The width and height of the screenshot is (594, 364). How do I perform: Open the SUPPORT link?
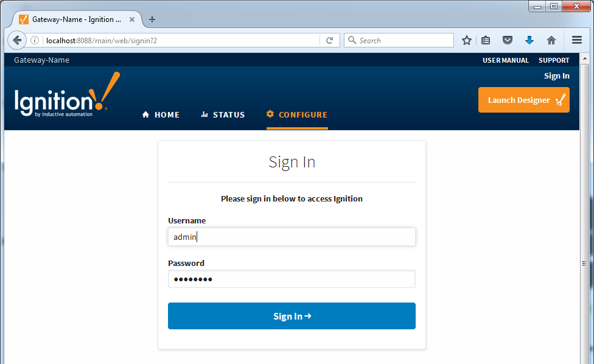coord(554,60)
